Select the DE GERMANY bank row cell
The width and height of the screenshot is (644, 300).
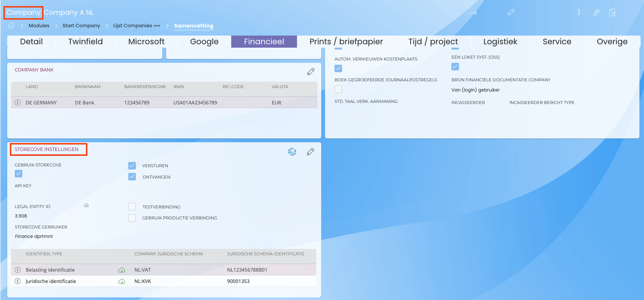click(41, 103)
